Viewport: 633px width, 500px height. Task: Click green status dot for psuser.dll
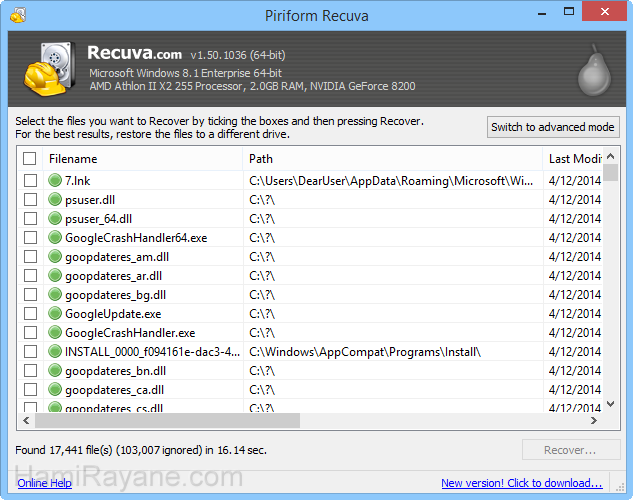[54, 199]
